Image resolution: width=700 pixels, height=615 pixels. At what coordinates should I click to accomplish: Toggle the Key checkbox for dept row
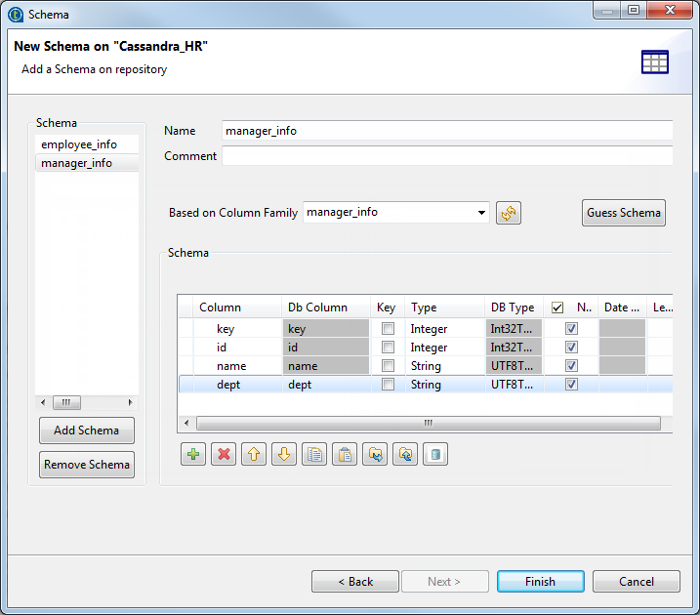[x=388, y=385]
